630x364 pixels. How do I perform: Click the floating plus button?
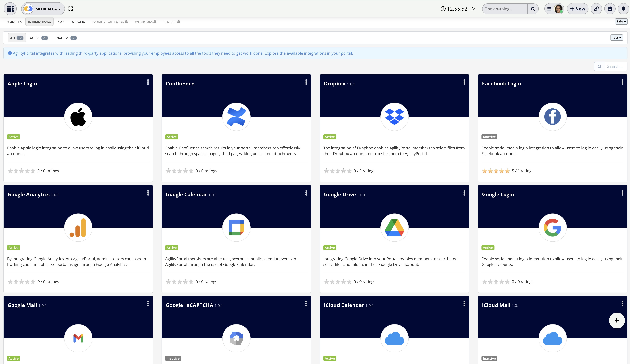click(x=617, y=320)
